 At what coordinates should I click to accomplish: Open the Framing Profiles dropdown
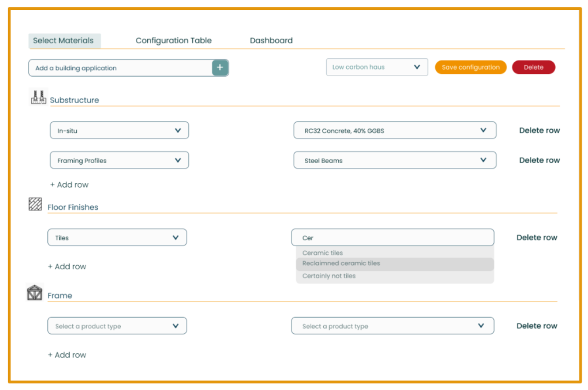(119, 160)
